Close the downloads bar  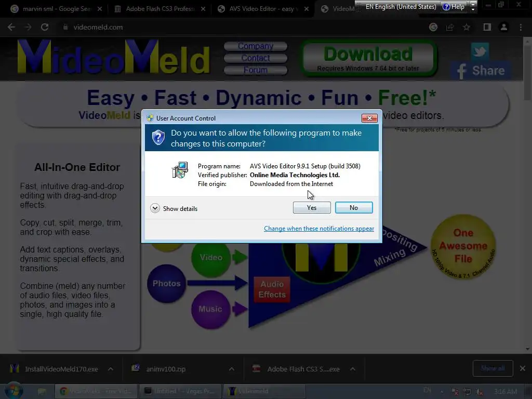click(523, 368)
